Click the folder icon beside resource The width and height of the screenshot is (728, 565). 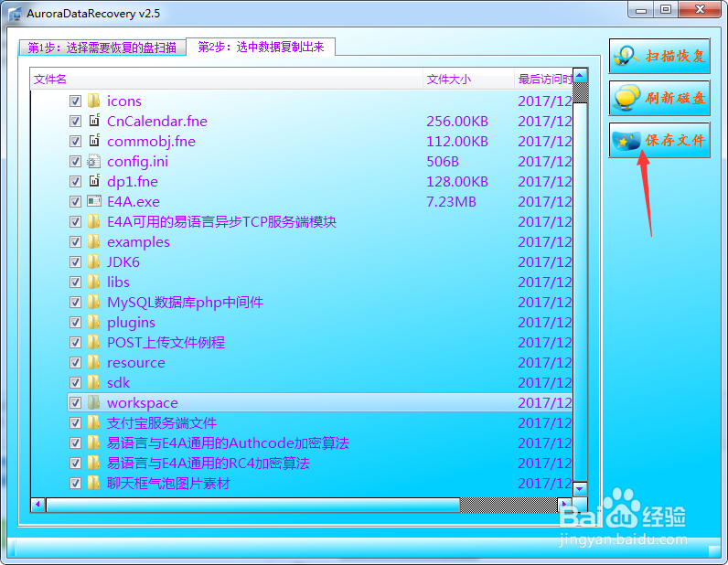[x=94, y=362]
